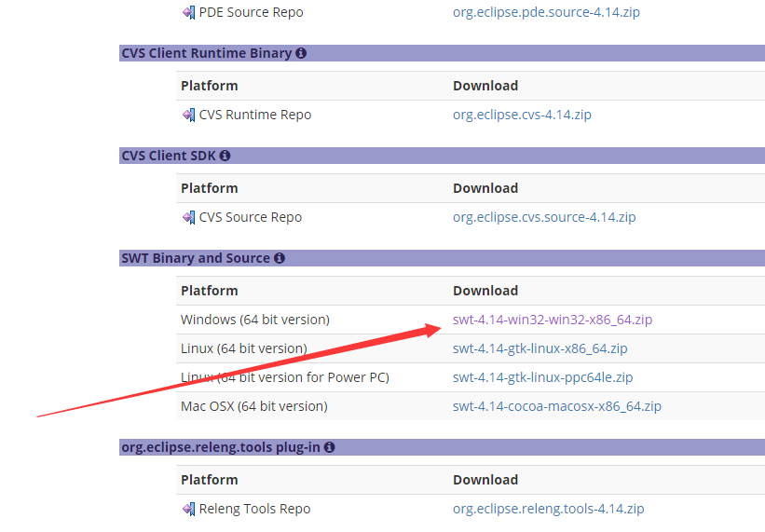Click info icon beside CVS Client SDK

tap(225, 156)
